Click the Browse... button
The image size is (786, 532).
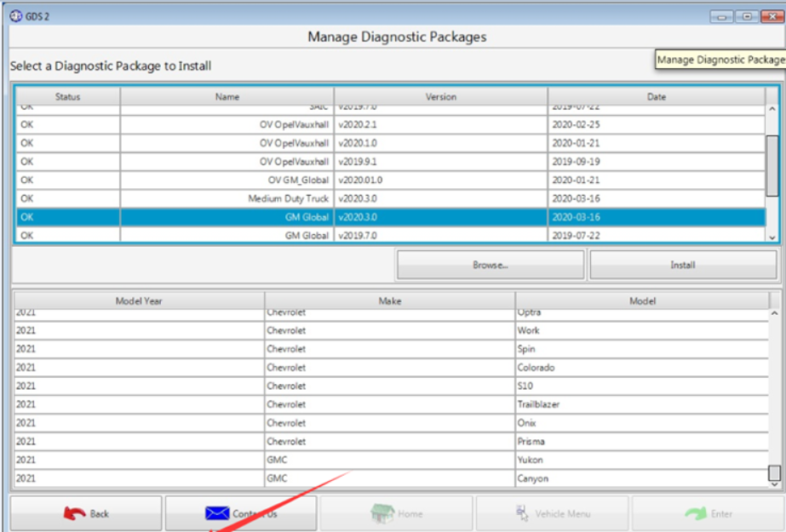(491, 265)
